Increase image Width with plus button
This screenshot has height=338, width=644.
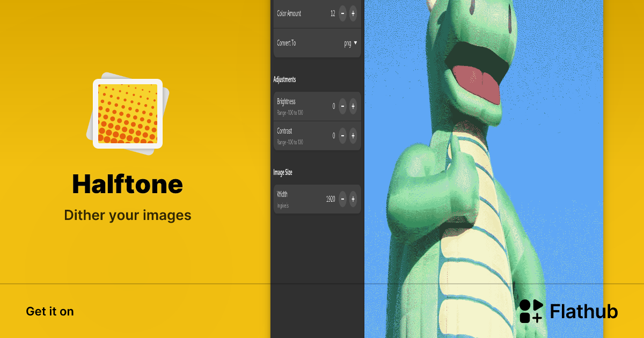[353, 199]
